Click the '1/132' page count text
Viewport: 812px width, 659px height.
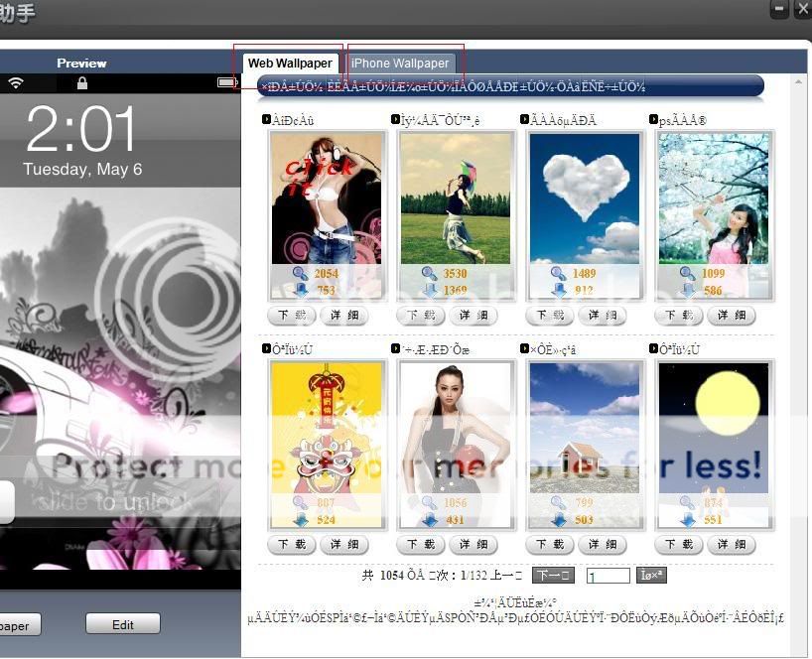tap(474, 576)
